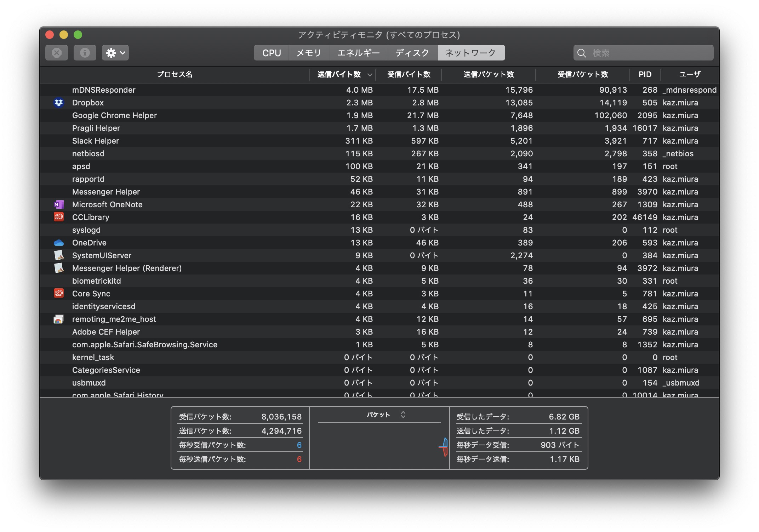Click the Core Sync icon
The height and width of the screenshot is (532, 759).
coord(59,294)
